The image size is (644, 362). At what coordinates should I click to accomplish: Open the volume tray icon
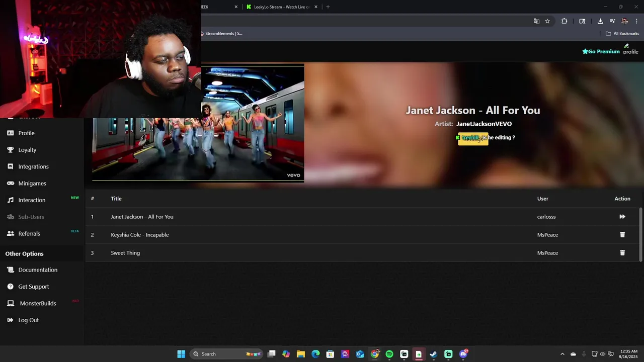[x=602, y=354]
